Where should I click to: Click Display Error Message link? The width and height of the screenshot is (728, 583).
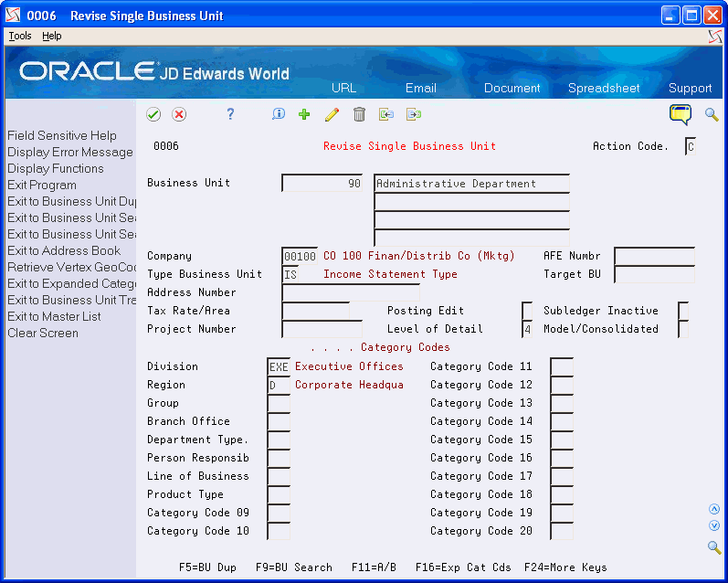[x=70, y=153]
